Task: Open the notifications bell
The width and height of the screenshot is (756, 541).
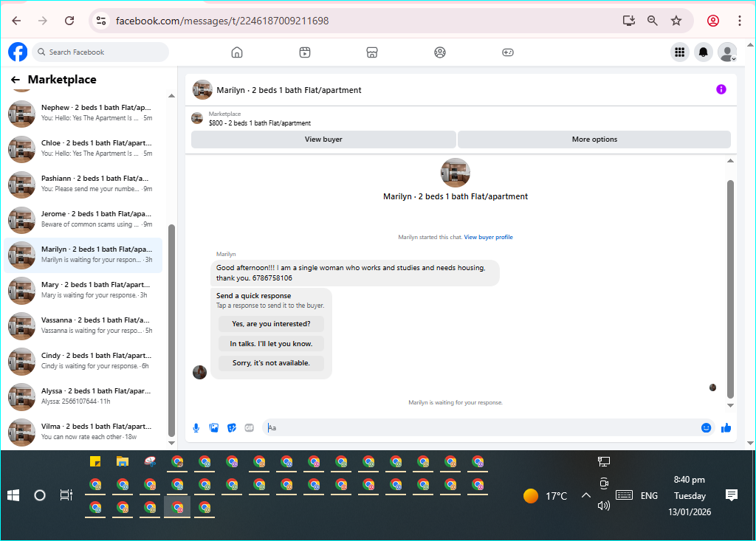Action: pos(704,52)
